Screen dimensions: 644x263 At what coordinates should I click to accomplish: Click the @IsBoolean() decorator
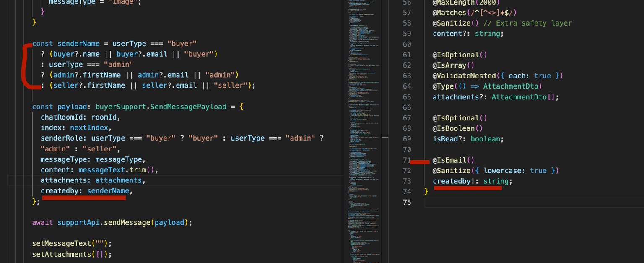458,128
